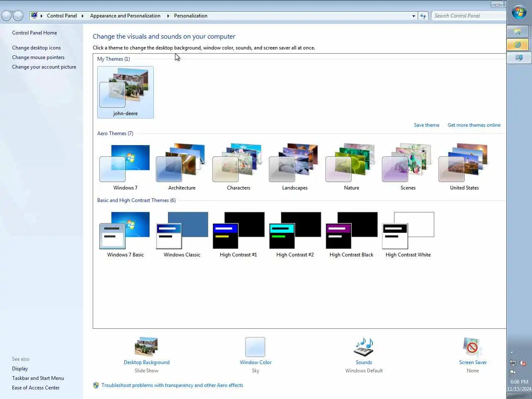Go to Control Panel Home
532x399 pixels.
[x=34, y=33]
